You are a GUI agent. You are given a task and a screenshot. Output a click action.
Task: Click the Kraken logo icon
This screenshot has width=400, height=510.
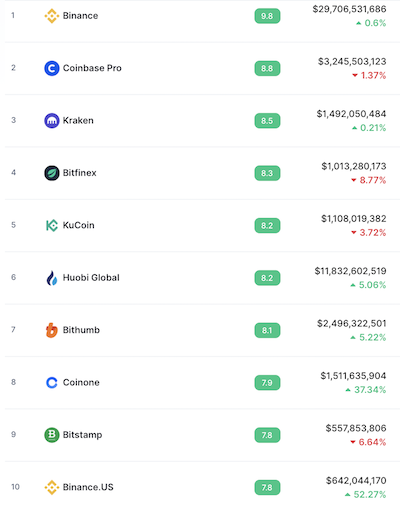pyautogui.click(x=52, y=121)
